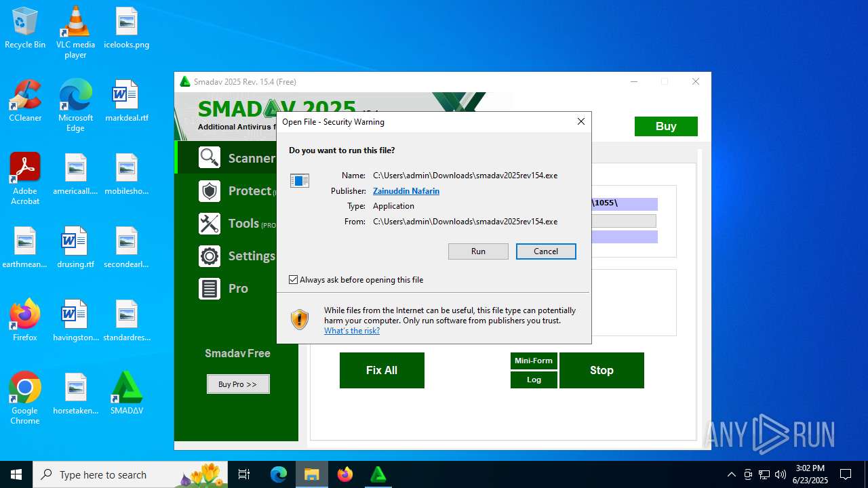Open Microsoft Edge desktop shortcut
868x488 pixels.
(75, 106)
